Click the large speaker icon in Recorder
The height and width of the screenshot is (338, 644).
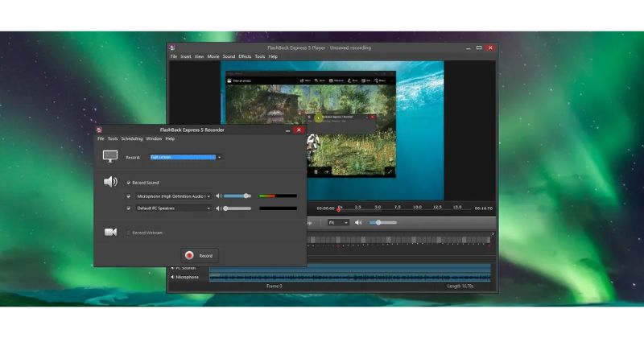110,182
